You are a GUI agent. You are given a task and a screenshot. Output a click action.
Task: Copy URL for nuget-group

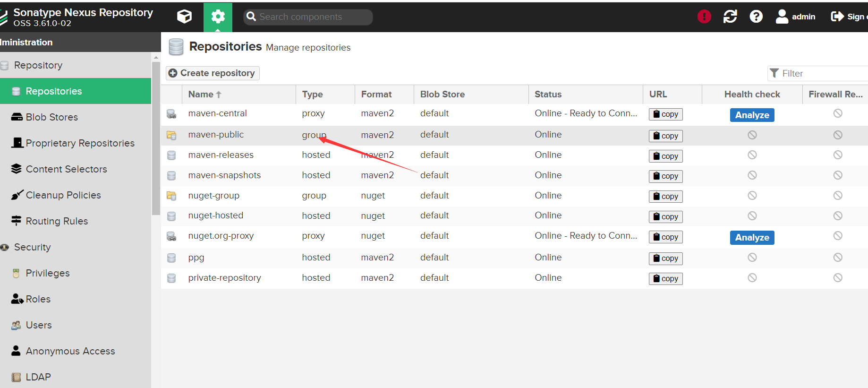click(x=665, y=197)
